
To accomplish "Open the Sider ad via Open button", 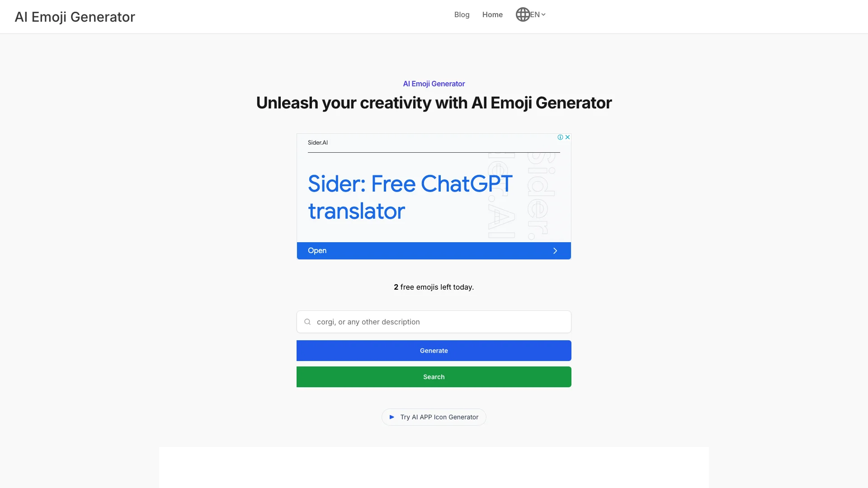I will tap(434, 250).
